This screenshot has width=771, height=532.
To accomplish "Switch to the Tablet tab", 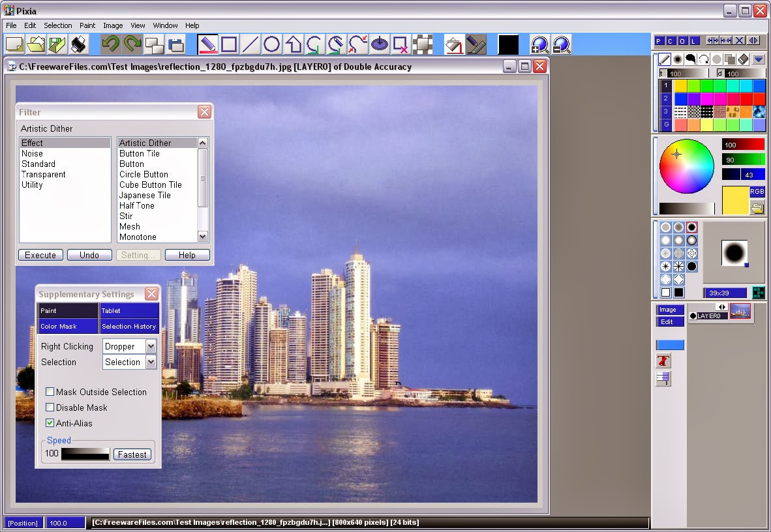I will [x=129, y=311].
